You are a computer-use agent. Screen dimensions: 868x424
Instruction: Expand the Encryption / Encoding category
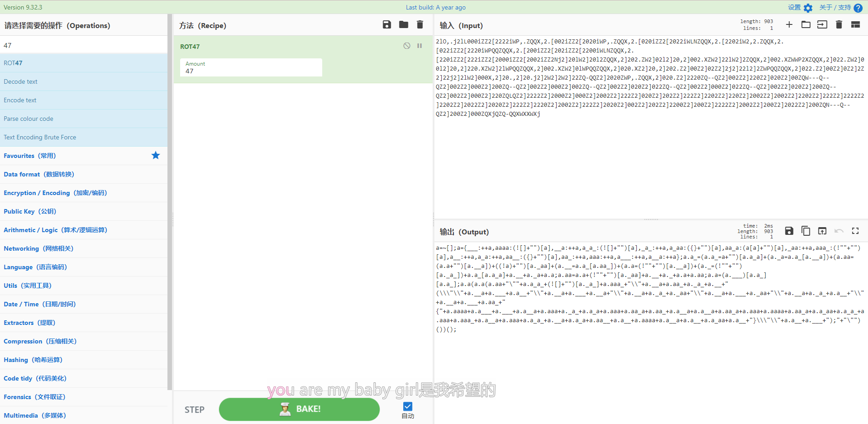(84, 193)
